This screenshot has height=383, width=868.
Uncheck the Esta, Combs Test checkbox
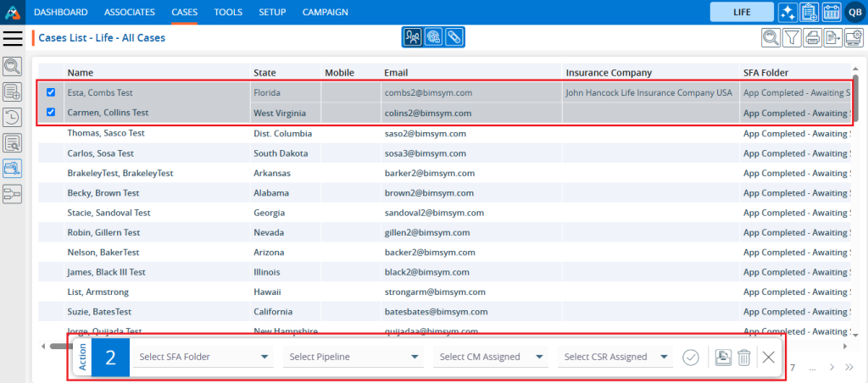[x=51, y=92]
